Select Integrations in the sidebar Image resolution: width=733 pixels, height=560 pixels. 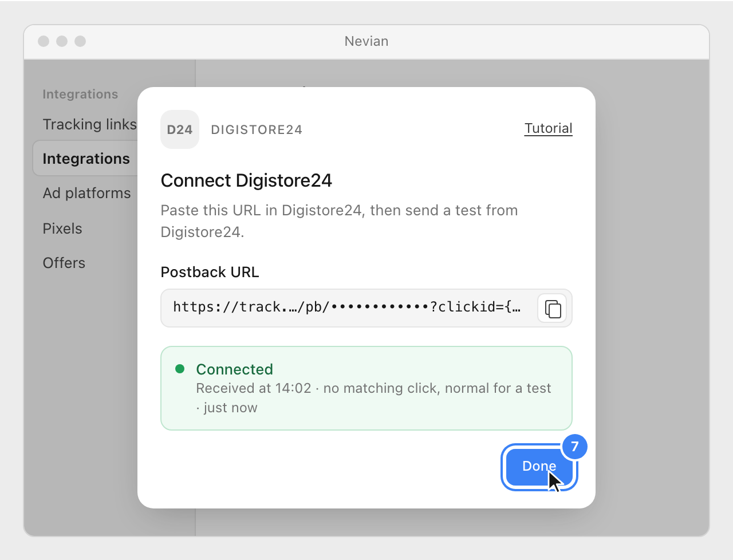click(x=86, y=159)
